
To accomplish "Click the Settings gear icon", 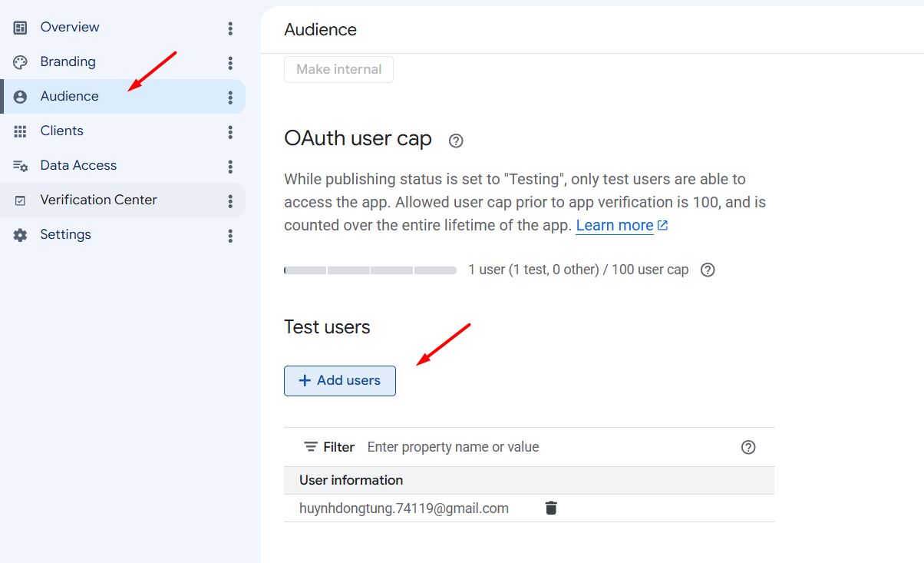I will point(21,235).
